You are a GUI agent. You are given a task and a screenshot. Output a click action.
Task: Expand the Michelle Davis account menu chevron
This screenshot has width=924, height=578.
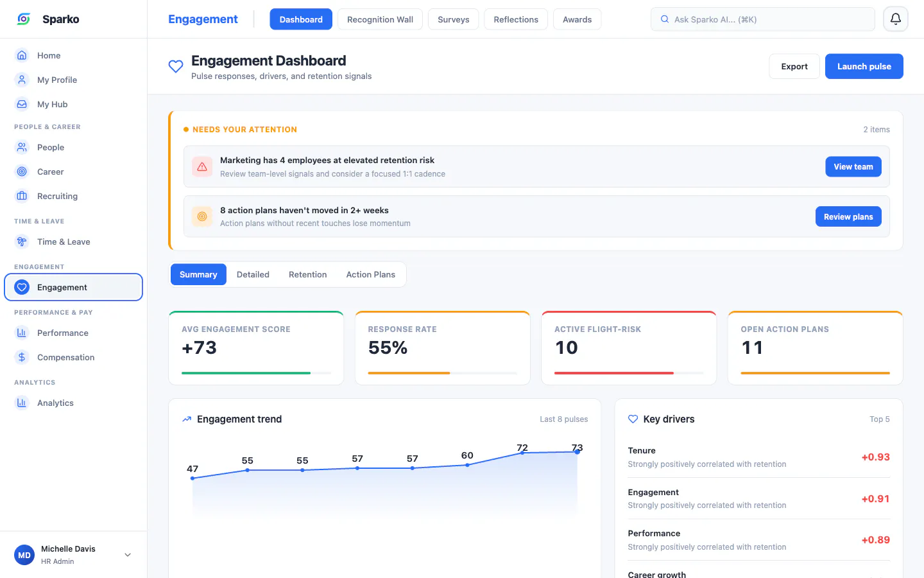tap(128, 555)
